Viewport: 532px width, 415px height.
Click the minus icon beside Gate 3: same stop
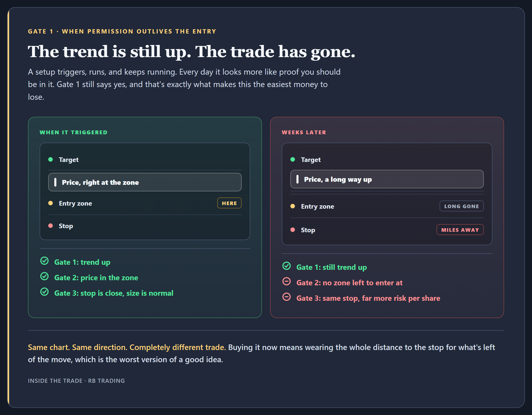point(287,297)
